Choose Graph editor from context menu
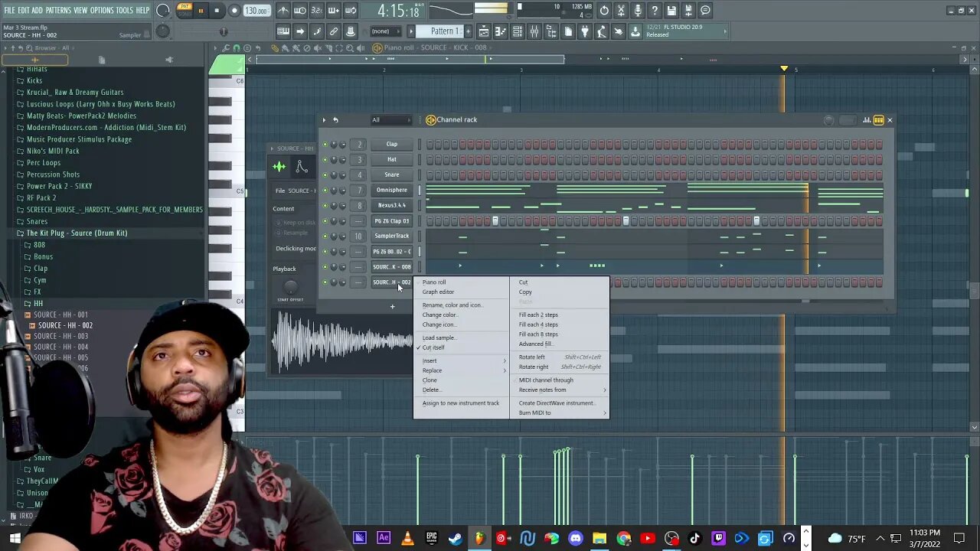 tap(438, 292)
